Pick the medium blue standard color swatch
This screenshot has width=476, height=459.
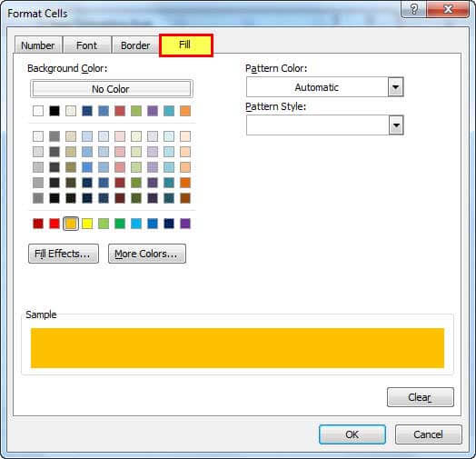coord(153,224)
